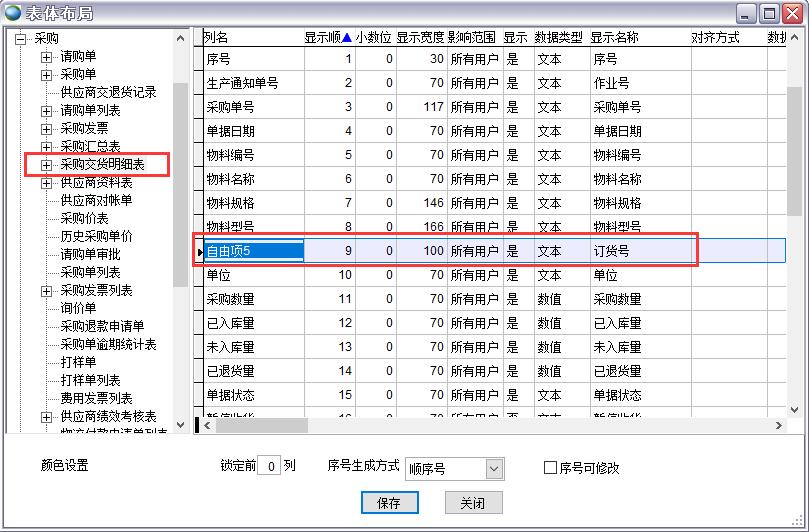Select 供应商对帐单 in the tree

(x=96, y=200)
